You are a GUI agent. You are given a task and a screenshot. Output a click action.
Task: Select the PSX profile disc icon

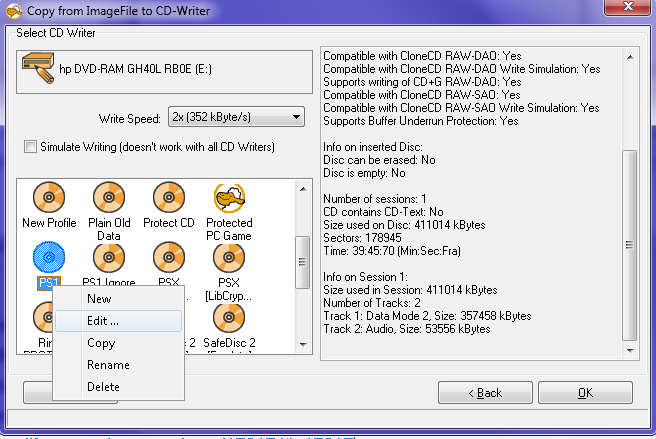pos(169,257)
